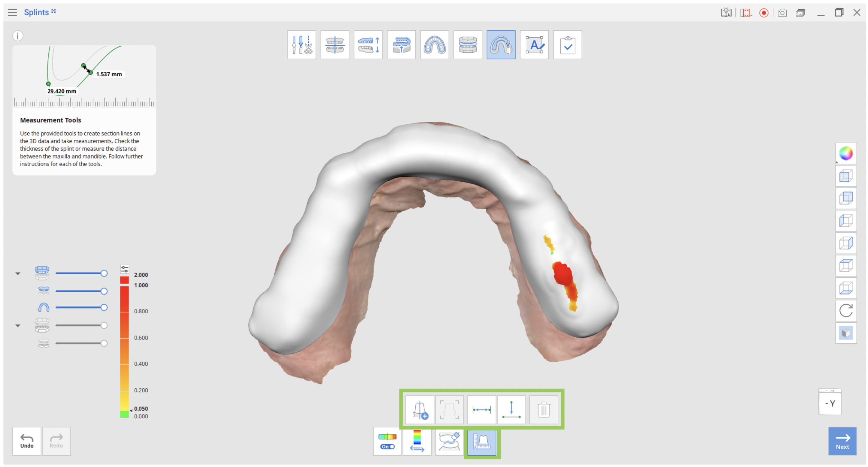The image size is (868, 467).
Task: Open the Measurement Tools ruler icon
Action: (x=482, y=441)
